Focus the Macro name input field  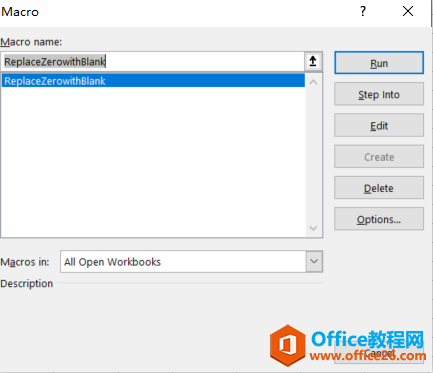153,61
